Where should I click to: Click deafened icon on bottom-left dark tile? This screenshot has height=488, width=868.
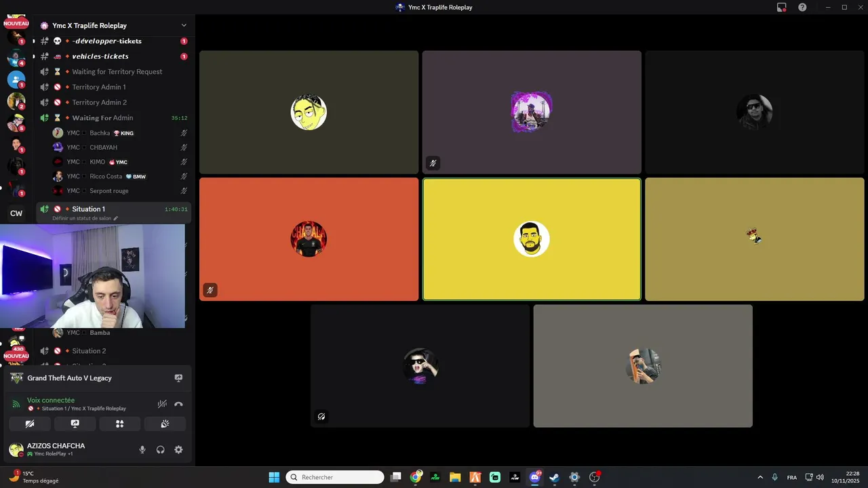click(x=321, y=417)
